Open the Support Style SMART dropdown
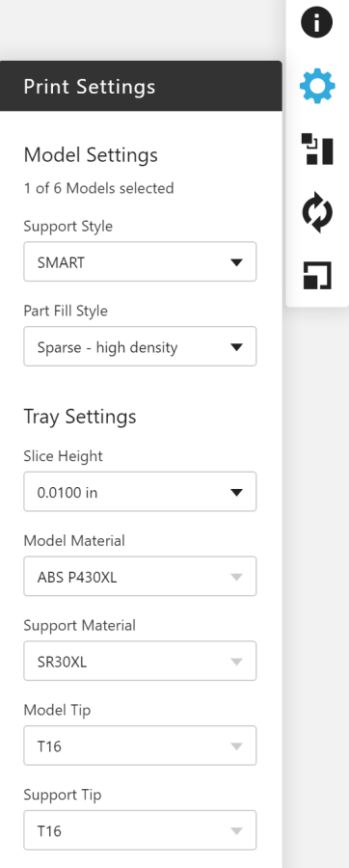 click(x=140, y=261)
